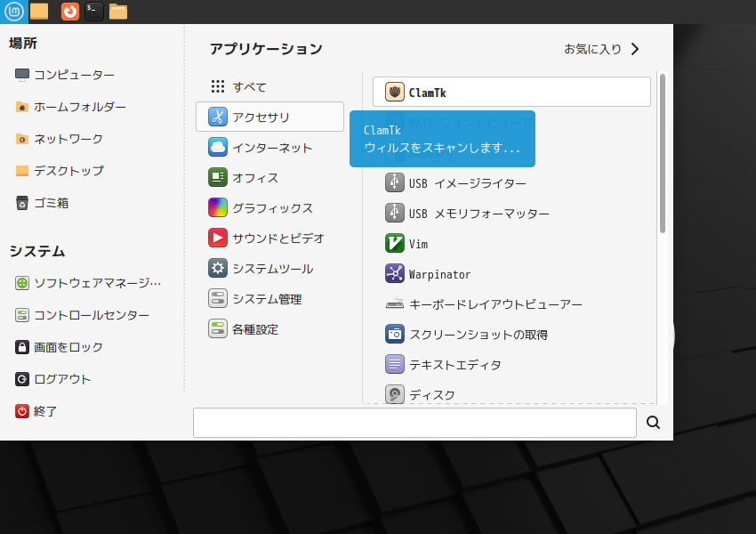Click the 各種設定 category icon

click(x=218, y=329)
